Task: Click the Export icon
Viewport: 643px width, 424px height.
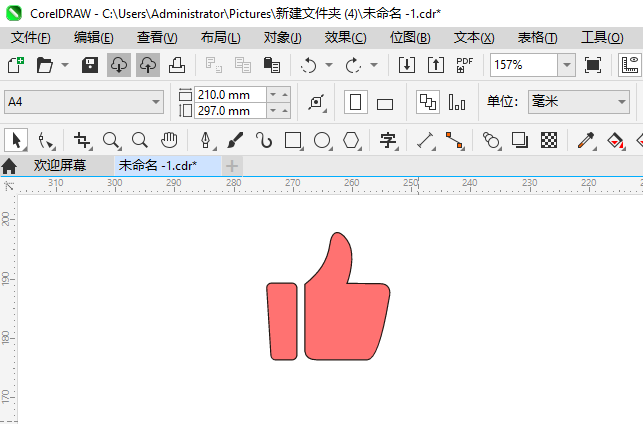Action: coord(436,65)
